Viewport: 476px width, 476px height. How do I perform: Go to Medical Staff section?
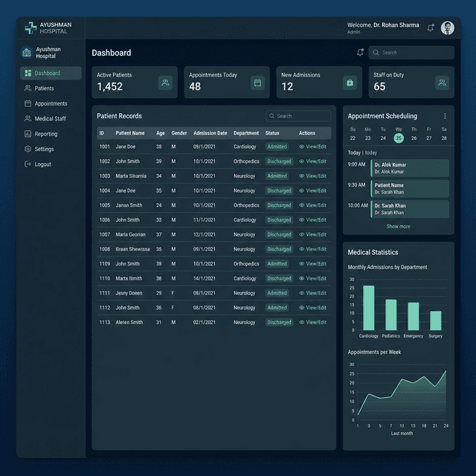point(51,119)
